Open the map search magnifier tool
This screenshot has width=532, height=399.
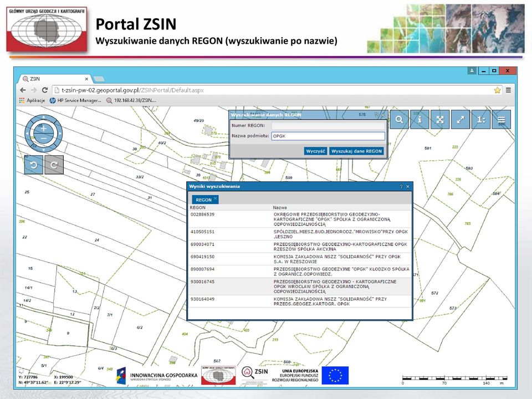pos(399,120)
